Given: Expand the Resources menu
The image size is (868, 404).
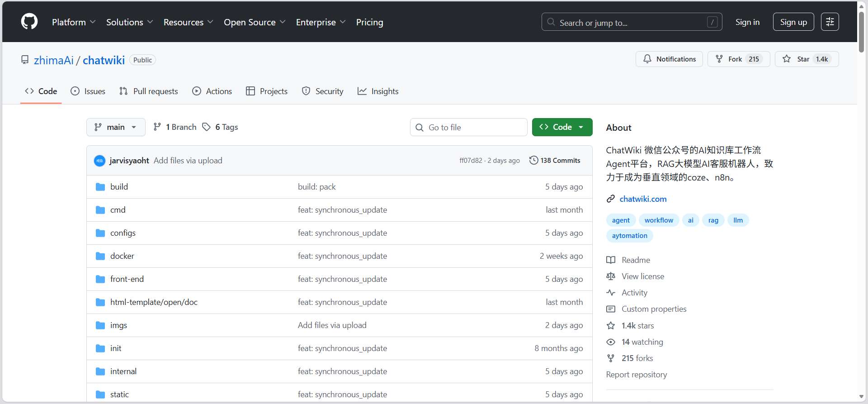Looking at the screenshot, I should click(x=188, y=22).
